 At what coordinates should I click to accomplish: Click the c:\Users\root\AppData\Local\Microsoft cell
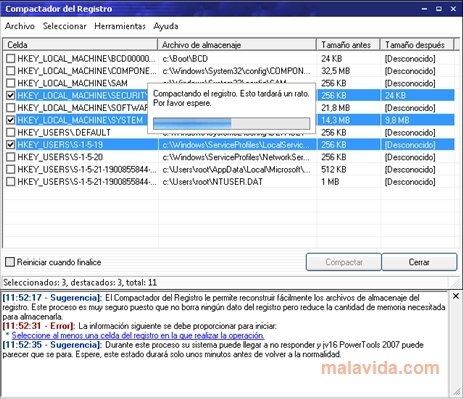236,169
